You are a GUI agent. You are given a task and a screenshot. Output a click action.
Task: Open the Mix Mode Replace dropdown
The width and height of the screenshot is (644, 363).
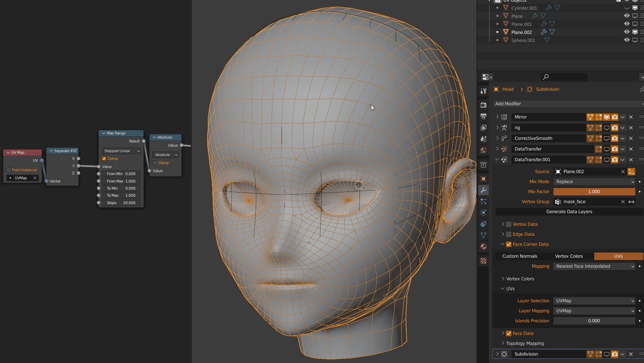(x=594, y=182)
